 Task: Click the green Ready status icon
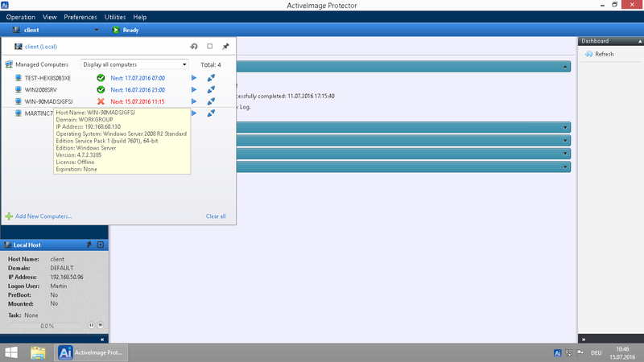[116, 30]
